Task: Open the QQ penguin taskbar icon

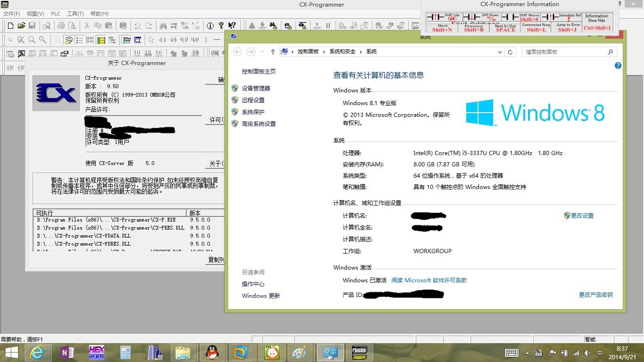Action: click(x=212, y=353)
